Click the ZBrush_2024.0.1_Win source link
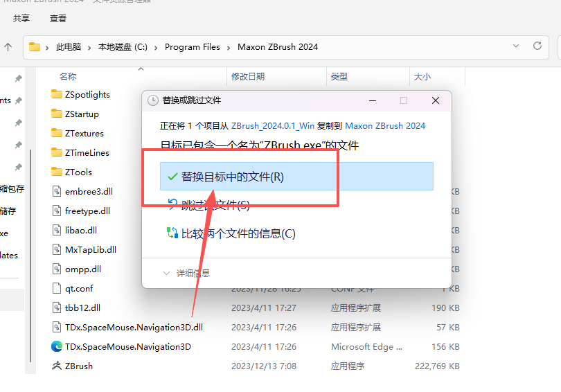This screenshot has height=392, width=561. coord(273,126)
